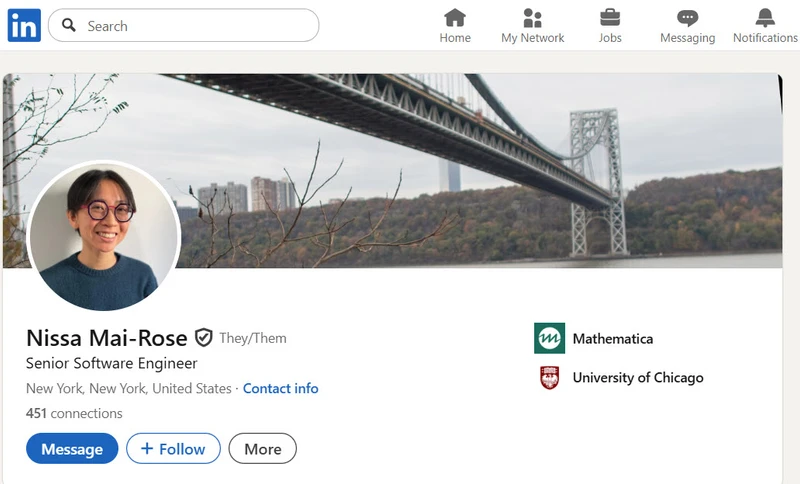The height and width of the screenshot is (484, 800).
Task: Follow Nissa Mai-Rose
Action: (173, 449)
